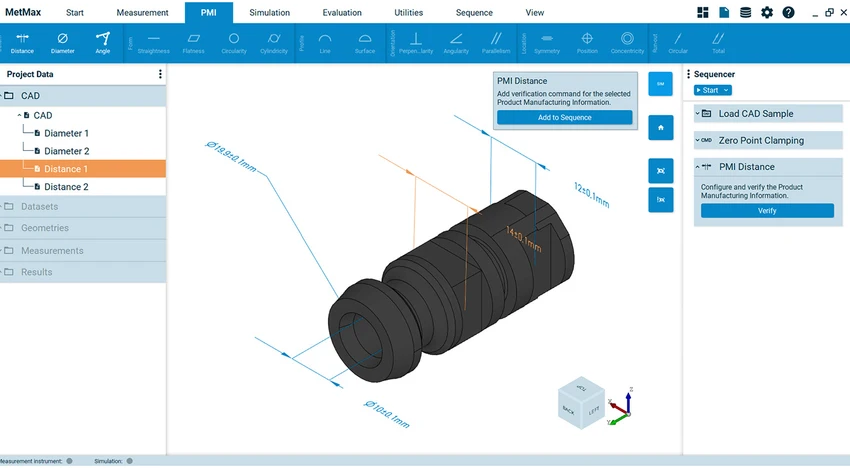Screen dimensions: 850x470
Task: Open Project Data options menu
Action: coord(160,74)
